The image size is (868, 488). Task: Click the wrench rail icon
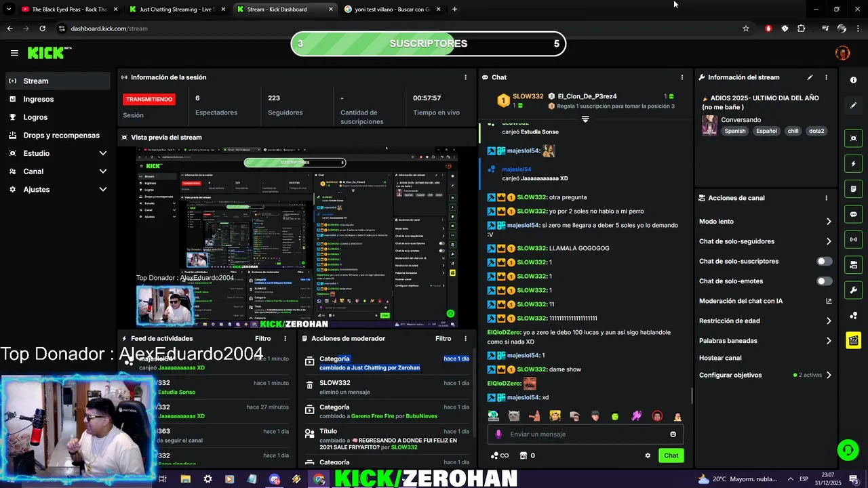[853, 290]
